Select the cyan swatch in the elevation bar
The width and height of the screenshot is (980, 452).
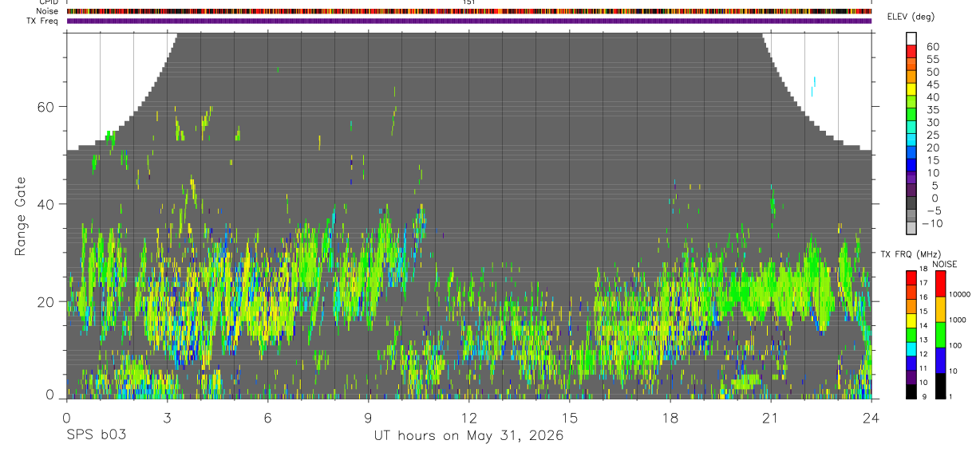[911, 139]
